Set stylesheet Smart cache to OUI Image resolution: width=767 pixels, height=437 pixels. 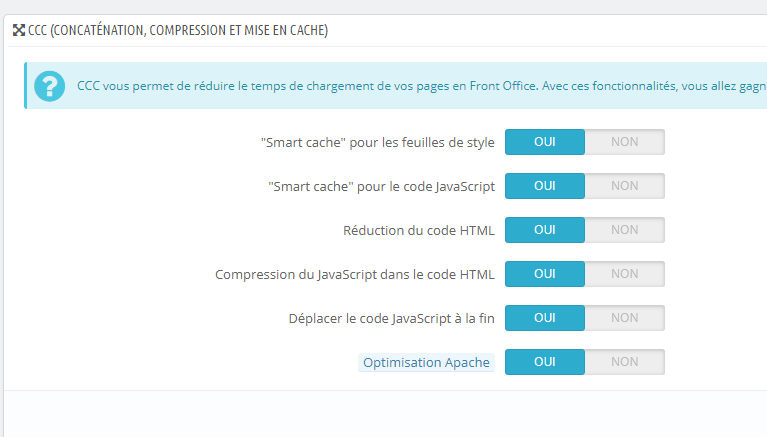[545, 142]
